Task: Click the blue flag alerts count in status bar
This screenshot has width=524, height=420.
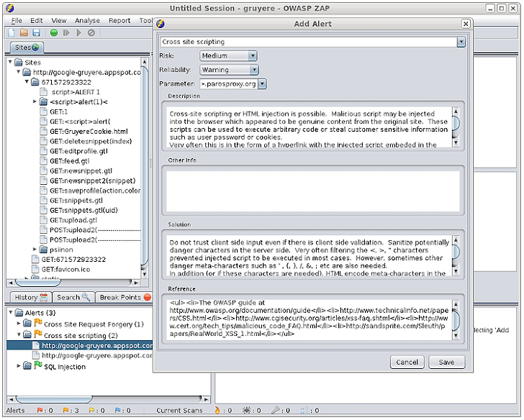Action: [122, 411]
